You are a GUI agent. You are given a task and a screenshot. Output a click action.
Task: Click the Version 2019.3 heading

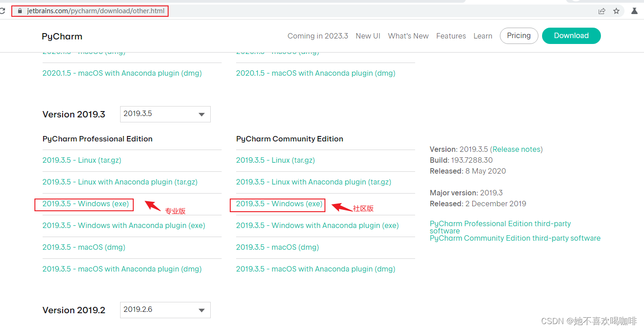point(74,114)
